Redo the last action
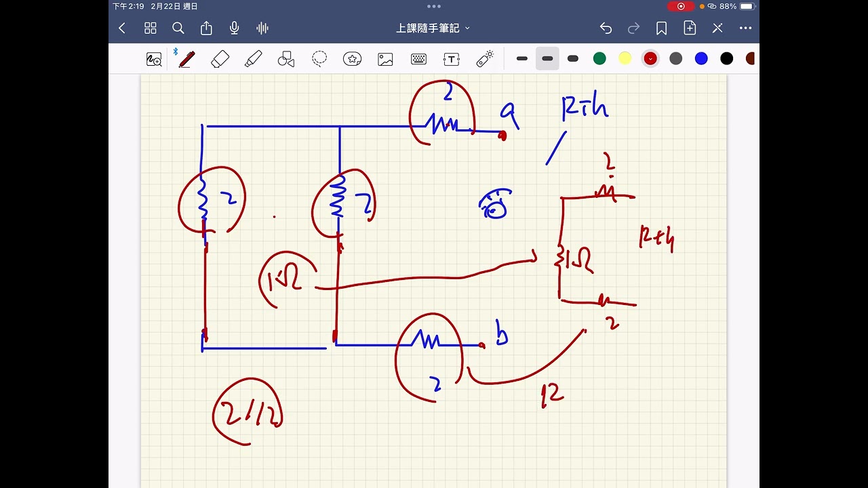This screenshot has height=488, width=868. [633, 28]
